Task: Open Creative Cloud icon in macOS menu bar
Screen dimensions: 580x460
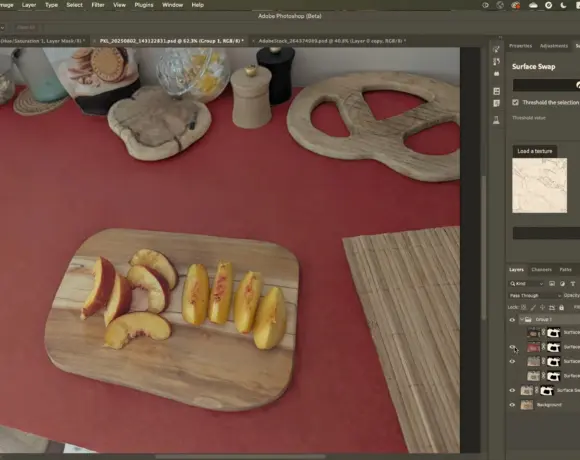Action: (533, 5)
